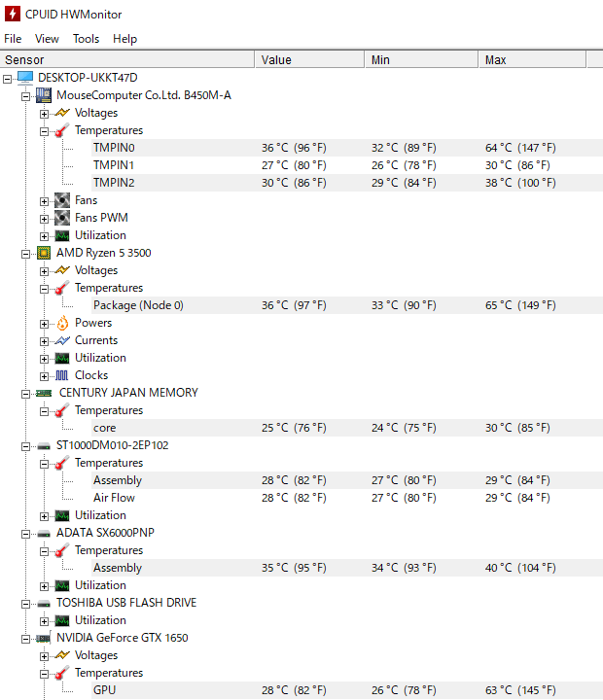Select the core temperature row

(x=347, y=428)
